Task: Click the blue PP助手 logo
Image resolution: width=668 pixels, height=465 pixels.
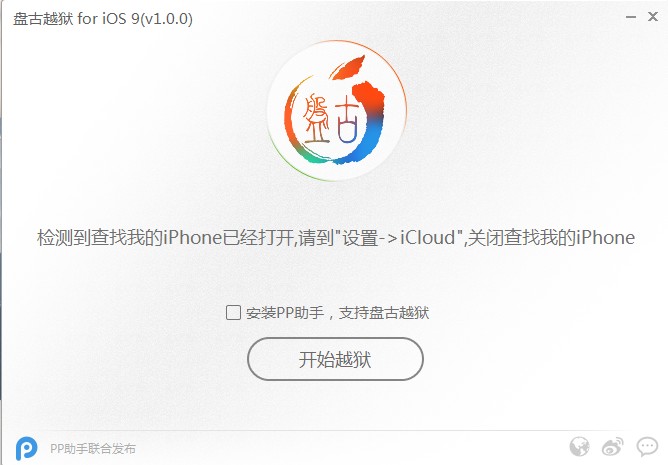Action: [x=26, y=448]
